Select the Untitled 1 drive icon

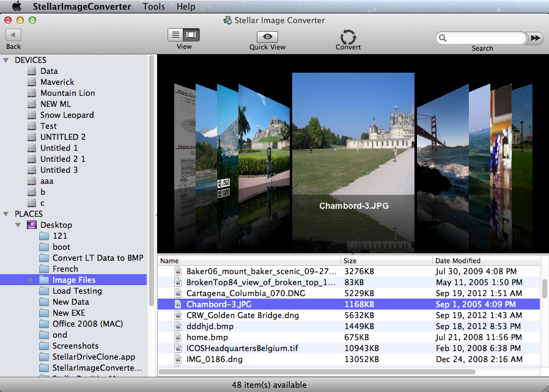[x=32, y=148]
